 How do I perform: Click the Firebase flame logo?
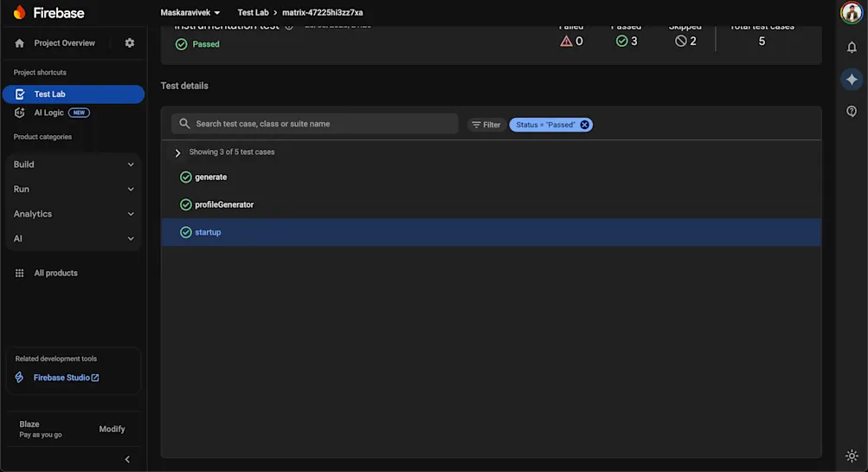coord(19,12)
